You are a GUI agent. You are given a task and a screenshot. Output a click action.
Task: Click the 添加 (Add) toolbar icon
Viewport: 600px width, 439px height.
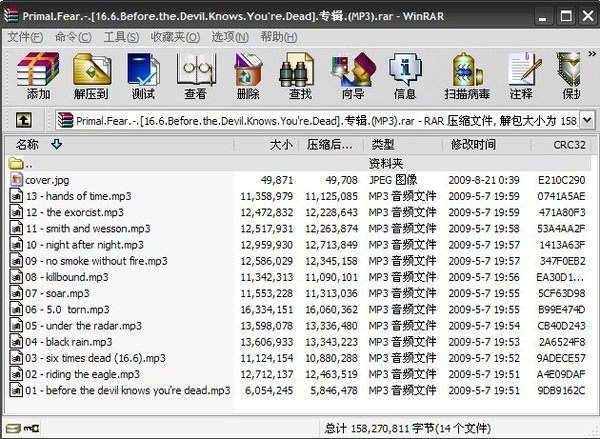coord(38,76)
